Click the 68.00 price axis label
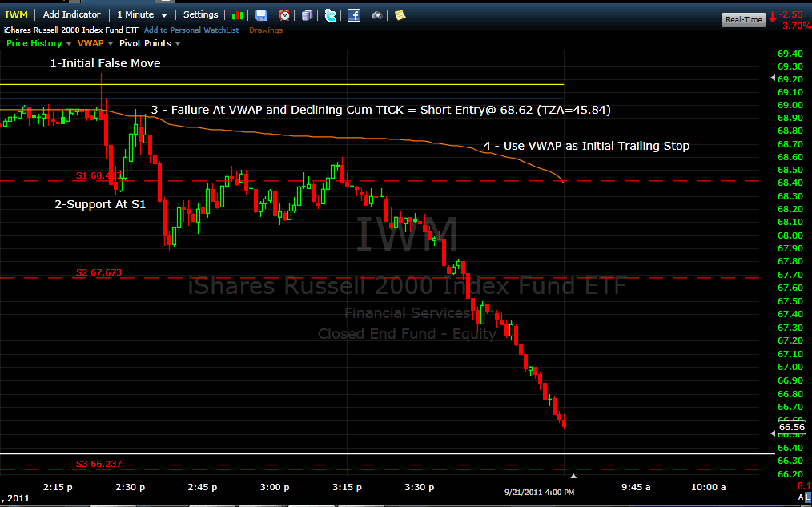812x507 pixels. pos(790,235)
